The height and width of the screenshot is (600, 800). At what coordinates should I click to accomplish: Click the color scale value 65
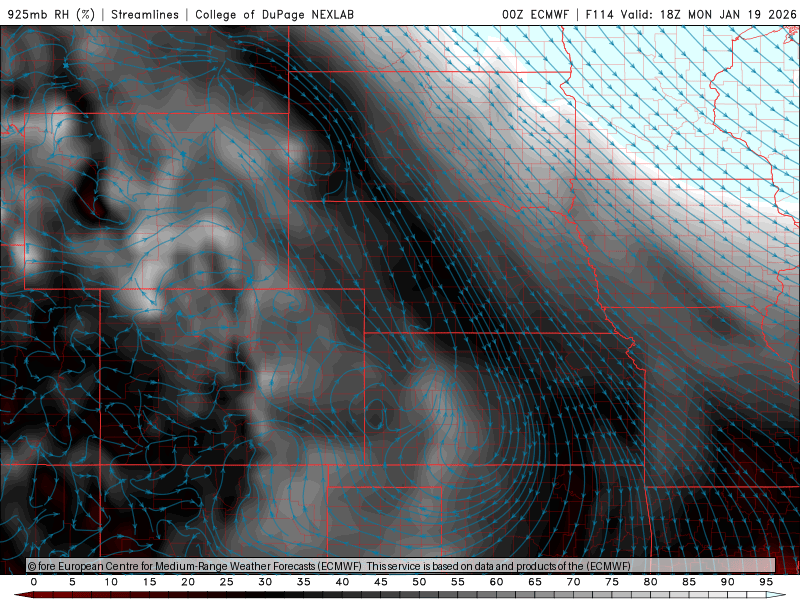(535, 582)
